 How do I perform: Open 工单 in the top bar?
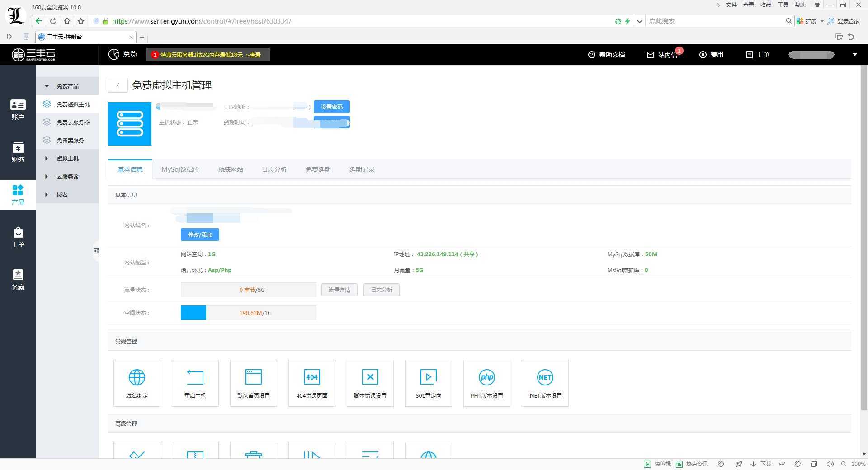tap(757, 55)
